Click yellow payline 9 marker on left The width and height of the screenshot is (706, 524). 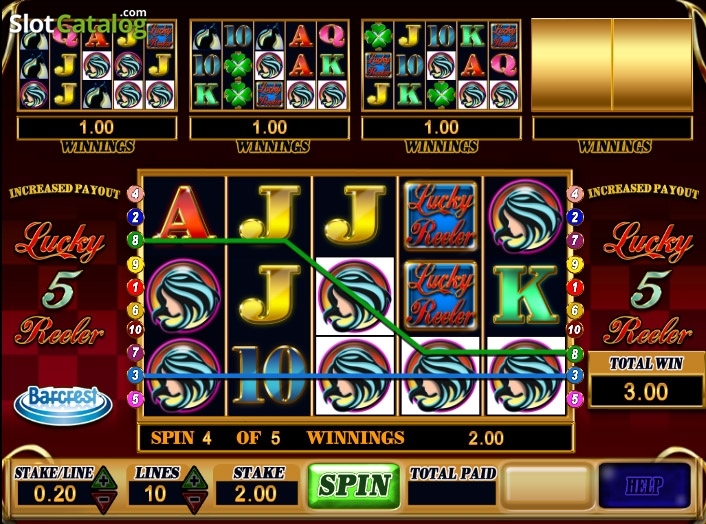[x=135, y=264]
